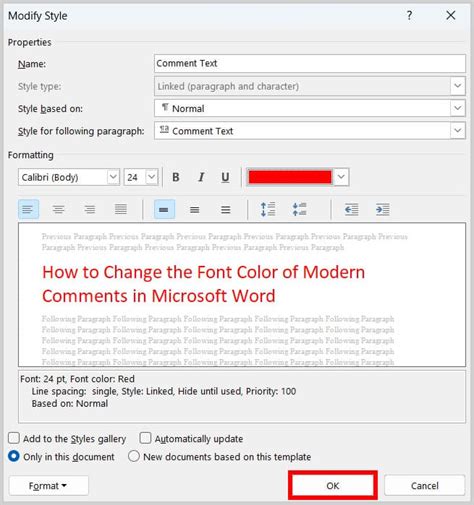Click the Cancel button
Screen dimensions: 474x505
(x=424, y=485)
